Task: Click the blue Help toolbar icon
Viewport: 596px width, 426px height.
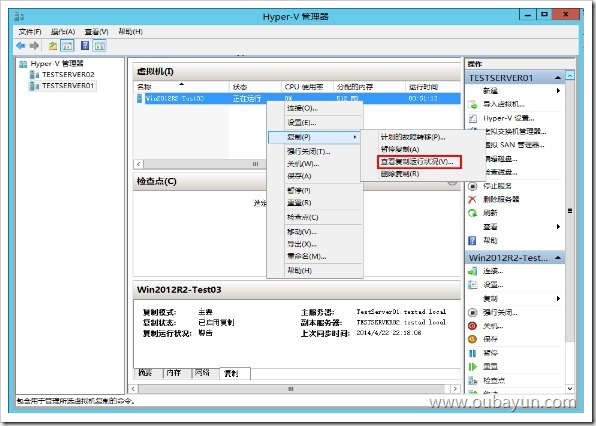Action: tap(85, 46)
